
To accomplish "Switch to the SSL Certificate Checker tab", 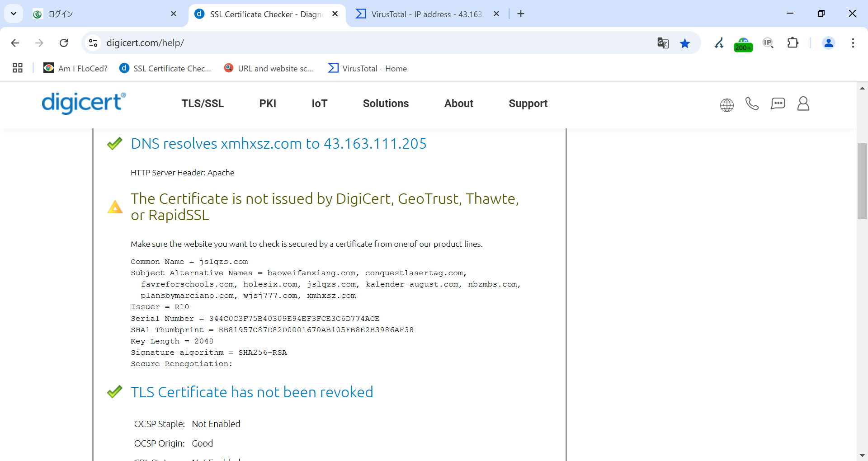I will click(x=267, y=14).
